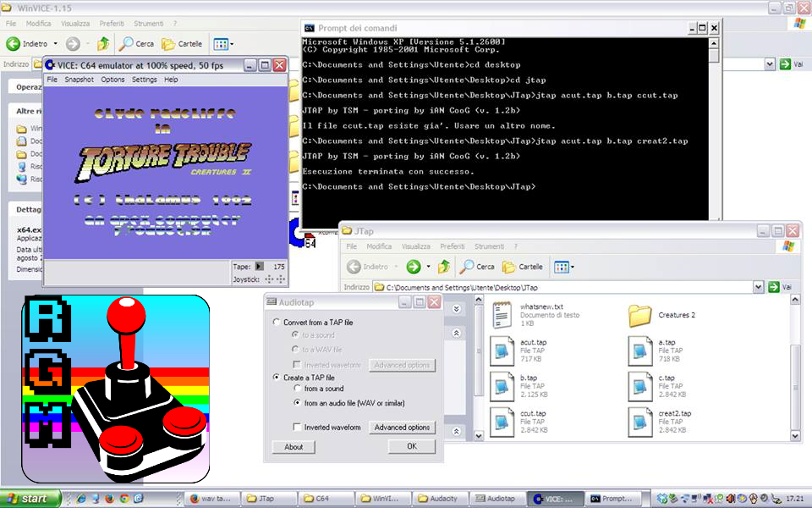Open the Start menu
The image size is (812, 508).
[x=30, y=499]
